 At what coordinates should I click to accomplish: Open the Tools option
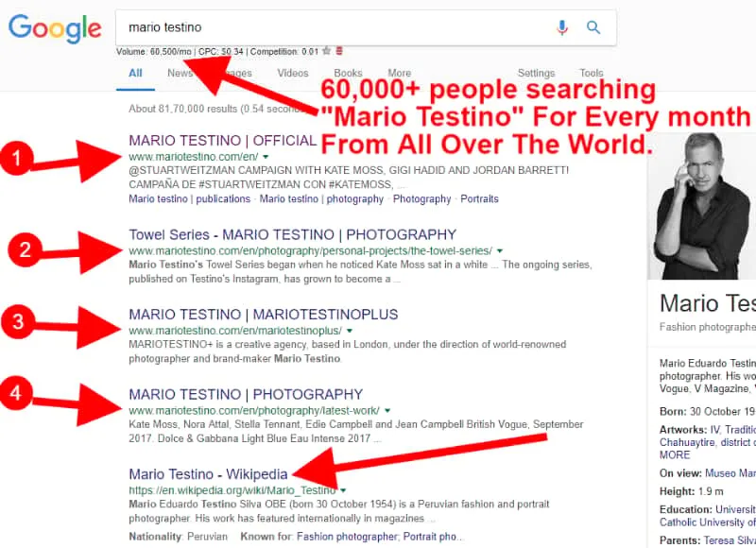coord(592,74)
